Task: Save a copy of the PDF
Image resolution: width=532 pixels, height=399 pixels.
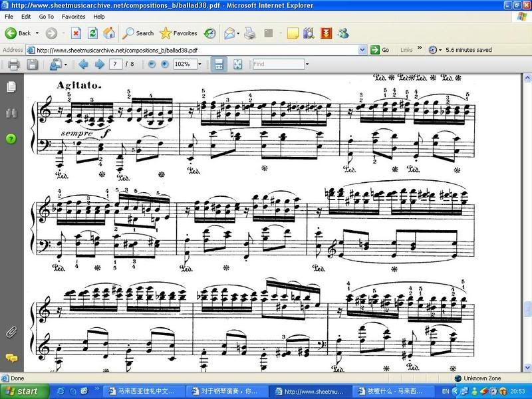Action: [x=32, y=65]
